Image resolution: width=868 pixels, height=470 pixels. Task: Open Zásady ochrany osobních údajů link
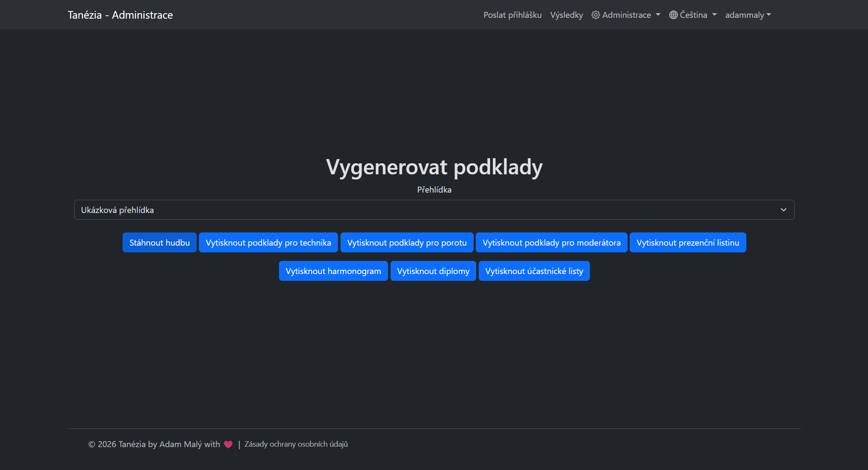coord(296,444)
